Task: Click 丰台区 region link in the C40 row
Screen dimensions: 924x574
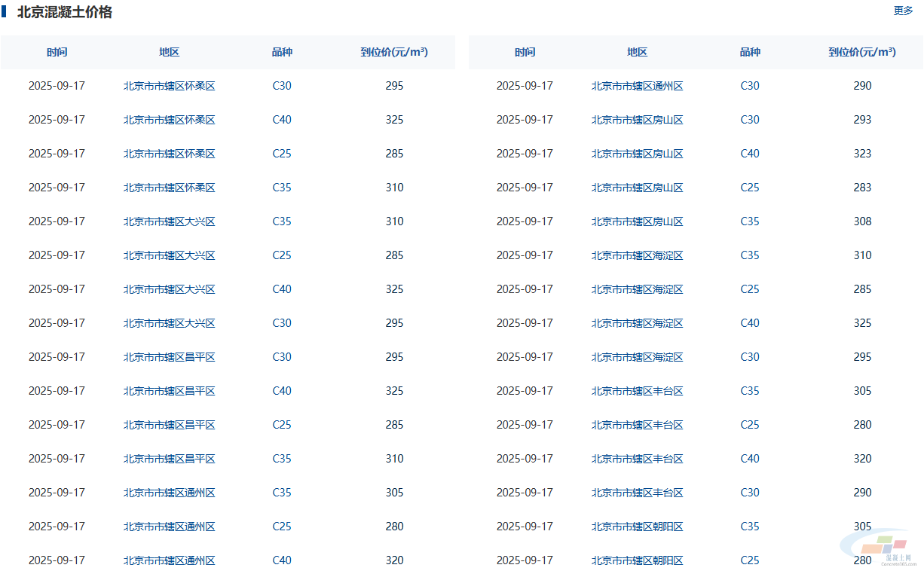Action: [x=638, y=459]
